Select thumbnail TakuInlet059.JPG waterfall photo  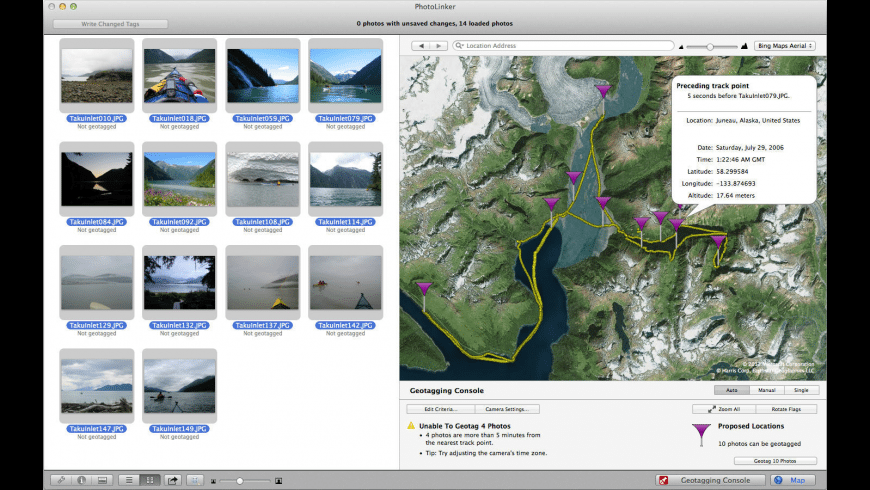pos(263,75)
